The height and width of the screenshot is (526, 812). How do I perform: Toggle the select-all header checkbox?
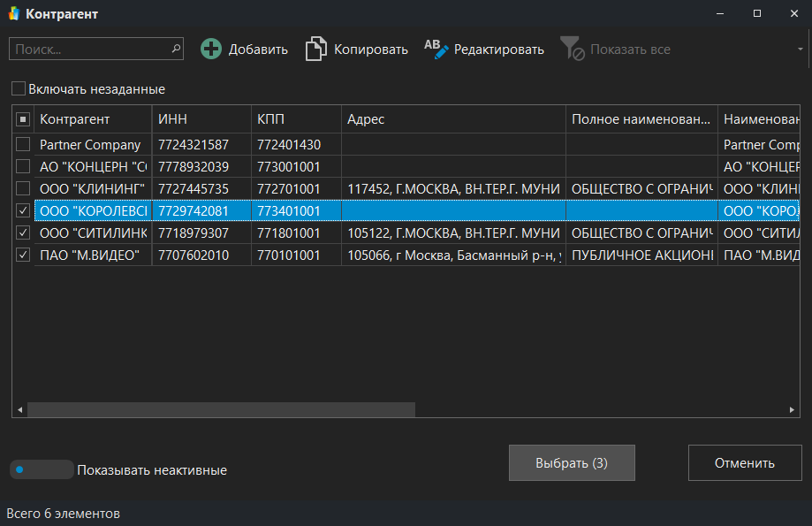point(23,119)
